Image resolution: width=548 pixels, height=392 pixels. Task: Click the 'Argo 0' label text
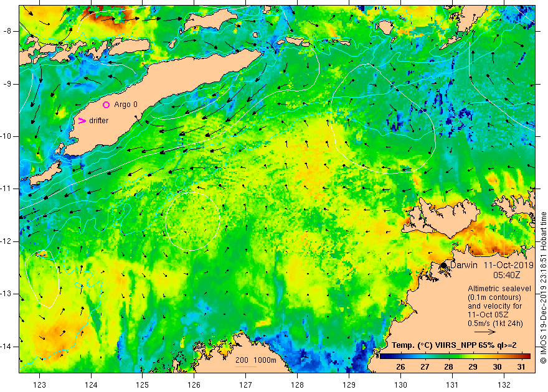(126, 105)
